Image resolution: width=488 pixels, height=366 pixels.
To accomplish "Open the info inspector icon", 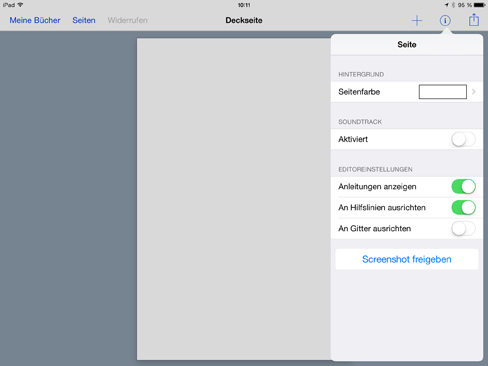I will click(x=445, y=21).
